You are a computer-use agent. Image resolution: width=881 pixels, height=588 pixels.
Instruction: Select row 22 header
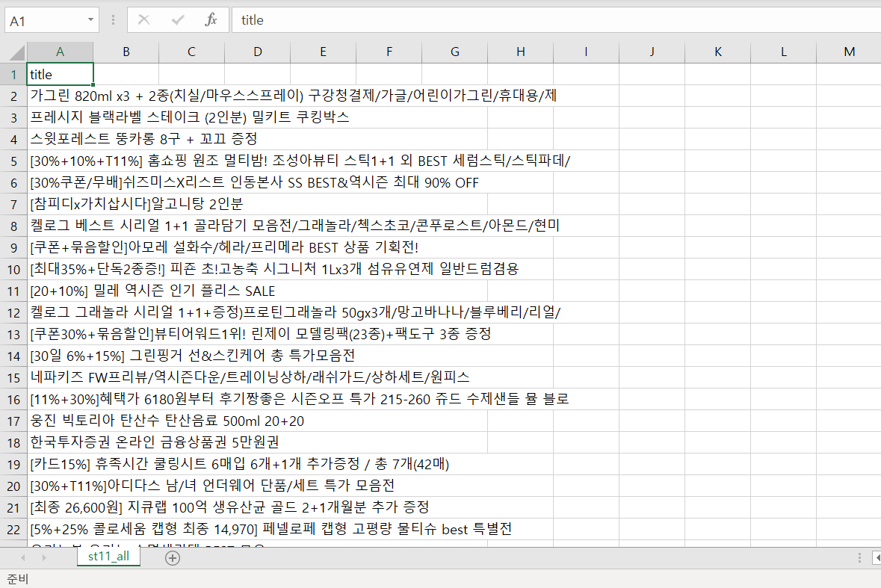(x=13, y=529)
